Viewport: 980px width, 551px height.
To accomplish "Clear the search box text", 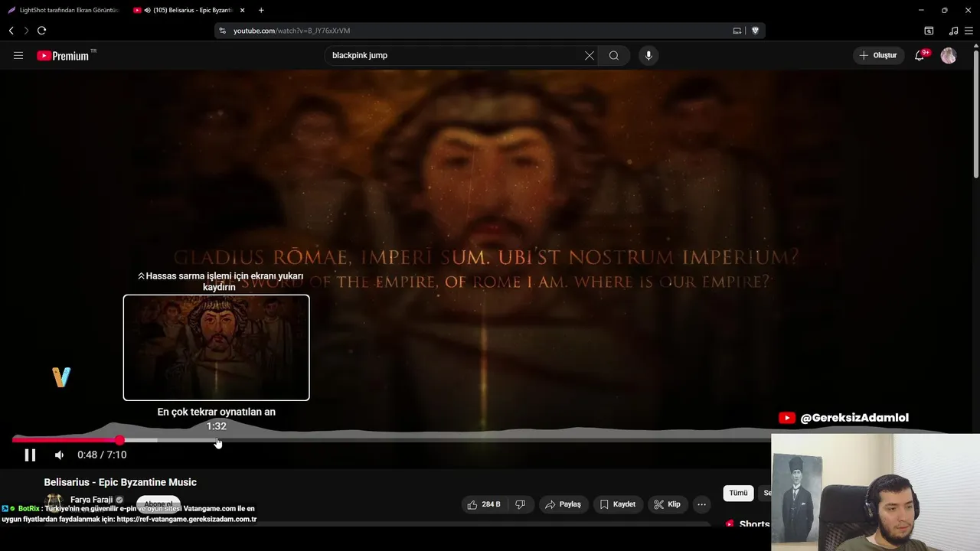I will (x=590, y=56).
